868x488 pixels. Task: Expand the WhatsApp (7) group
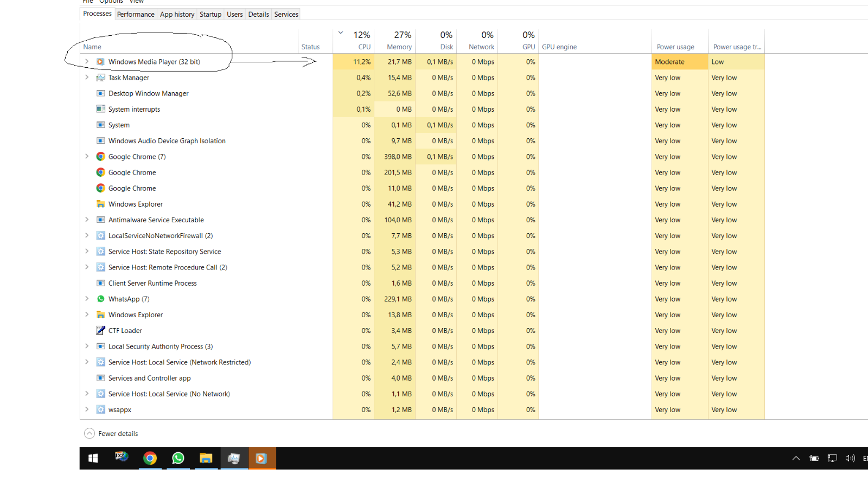pos(87,299)
